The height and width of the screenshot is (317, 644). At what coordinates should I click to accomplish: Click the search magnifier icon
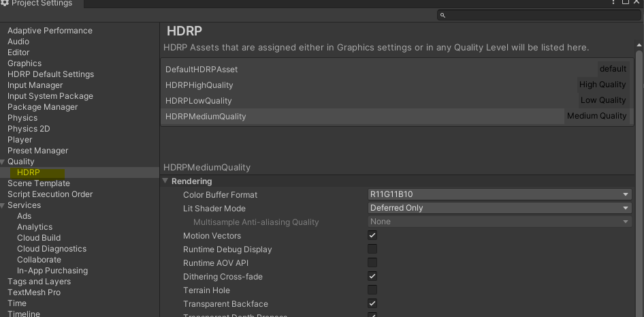click(442, 15)
